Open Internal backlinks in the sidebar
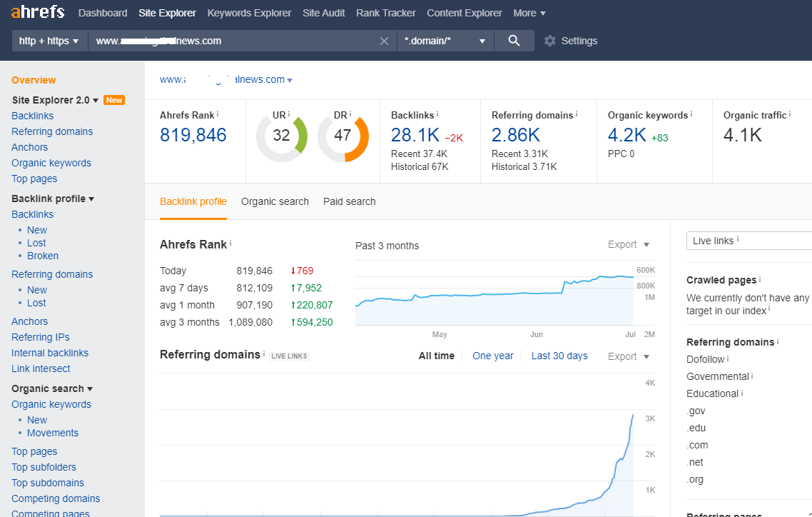Screen dimensions: 812x517 (x=50, y=353)
